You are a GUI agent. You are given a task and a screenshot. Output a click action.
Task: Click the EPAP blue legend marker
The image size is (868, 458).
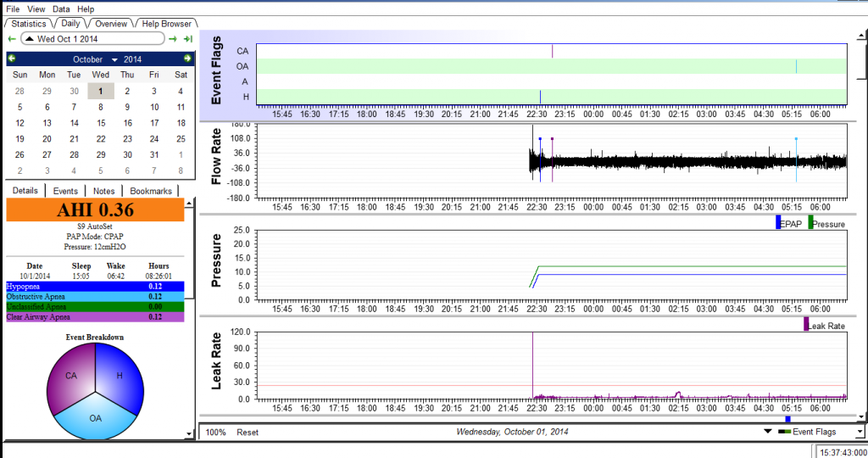(778, 223)
